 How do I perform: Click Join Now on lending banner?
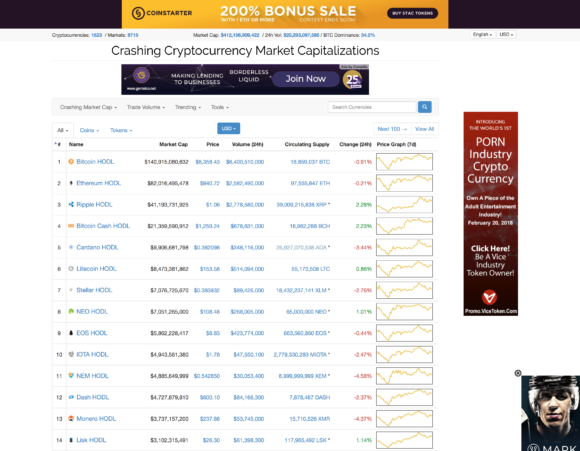[x=306, y=79]
